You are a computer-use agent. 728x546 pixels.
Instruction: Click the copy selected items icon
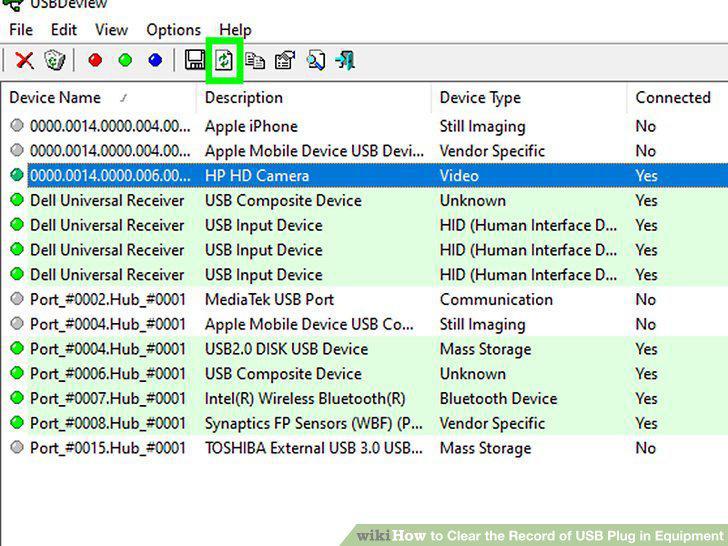255,60
